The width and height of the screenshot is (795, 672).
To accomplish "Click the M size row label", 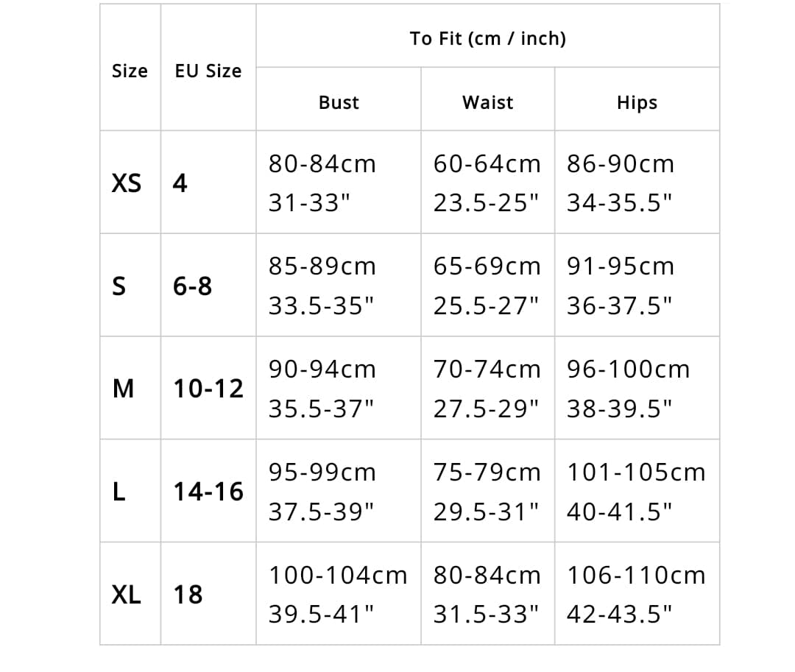I will coord(123,389).
